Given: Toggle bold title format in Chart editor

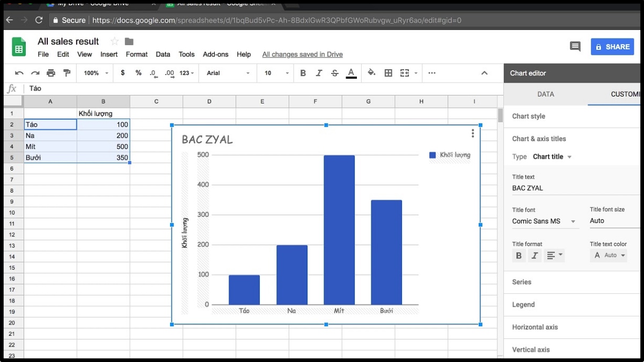Looking at the screenshot, I should pos(518,256).
